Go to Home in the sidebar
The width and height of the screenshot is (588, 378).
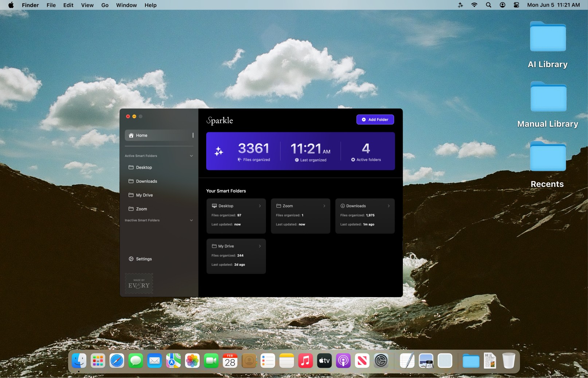tap(159, 135)
